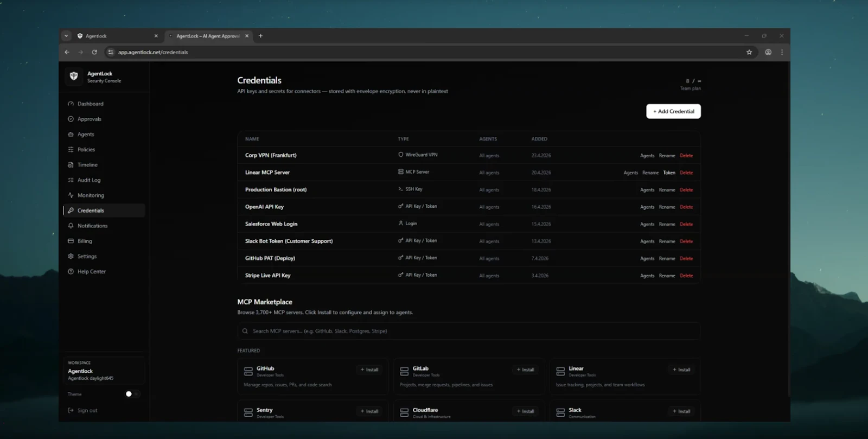The width and height of the screenshot is (868, 439).
Task: Click the Stripe Live API Key name
Action: [267, 276]
